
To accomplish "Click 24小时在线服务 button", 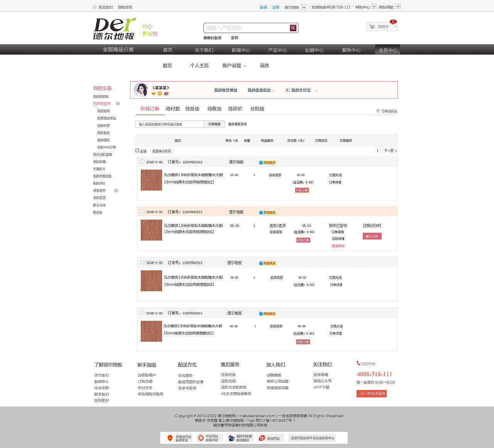I will click(372, 394).
